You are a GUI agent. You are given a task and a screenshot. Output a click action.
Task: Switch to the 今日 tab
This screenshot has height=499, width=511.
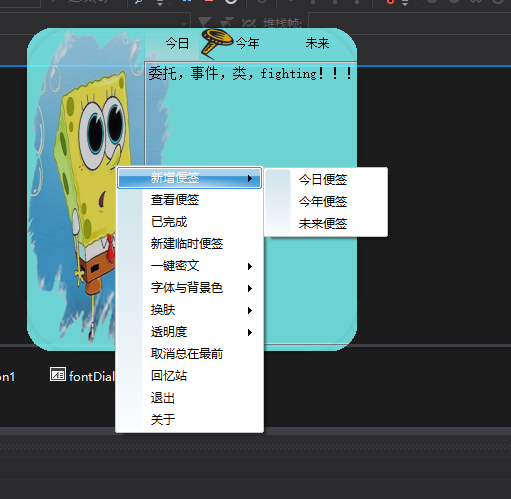point(177,44)
